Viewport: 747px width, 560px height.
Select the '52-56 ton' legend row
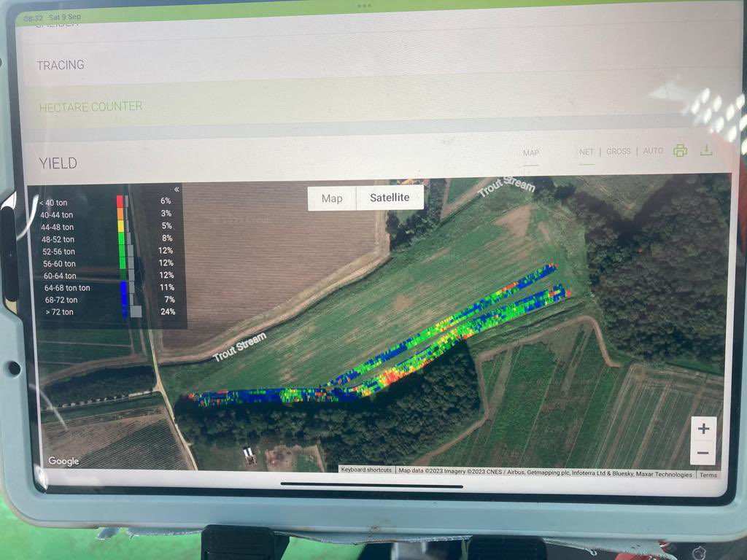109,252
